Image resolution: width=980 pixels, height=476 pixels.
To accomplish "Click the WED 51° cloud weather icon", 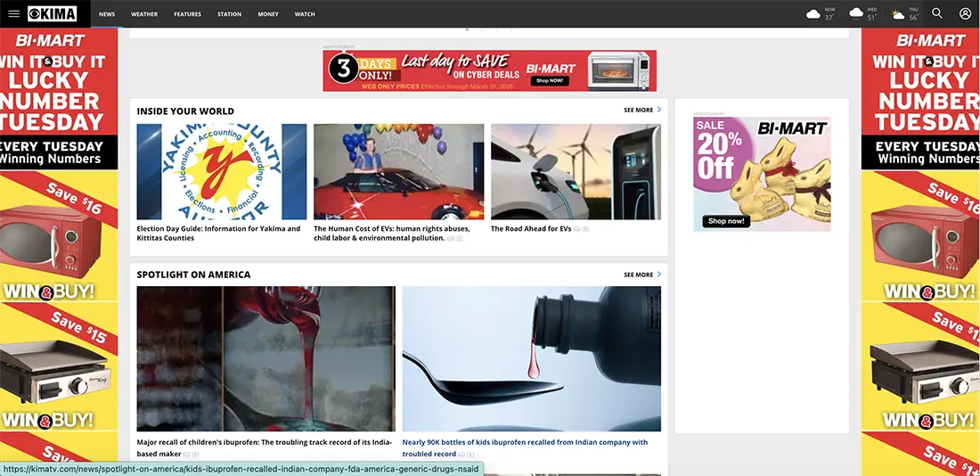I will click(x=856, y=13).
